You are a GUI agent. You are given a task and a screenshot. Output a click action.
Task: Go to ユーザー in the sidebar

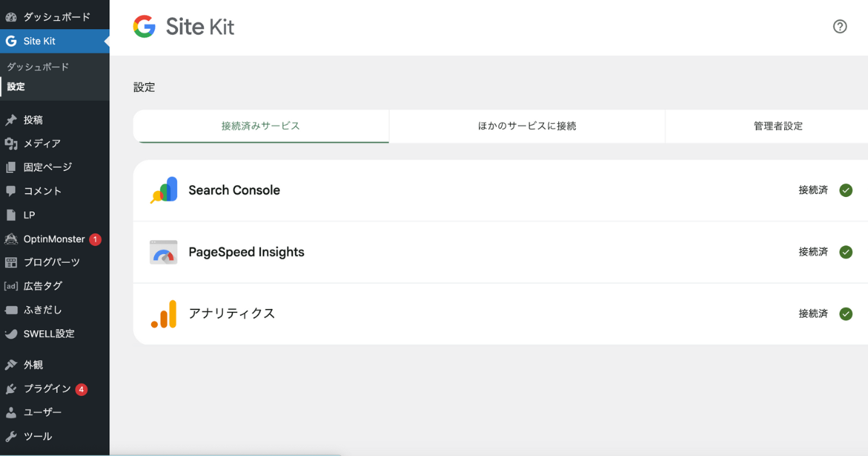tap(43, 413)
